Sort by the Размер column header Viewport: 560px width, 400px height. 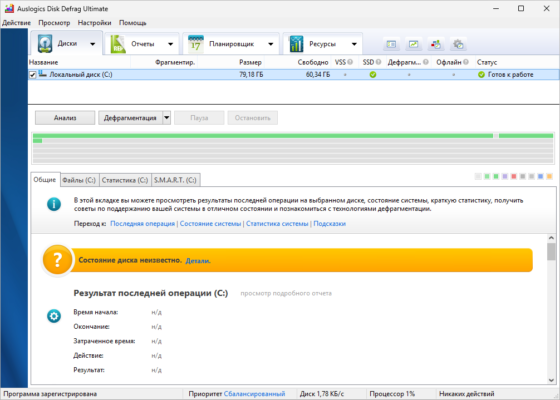231,62
